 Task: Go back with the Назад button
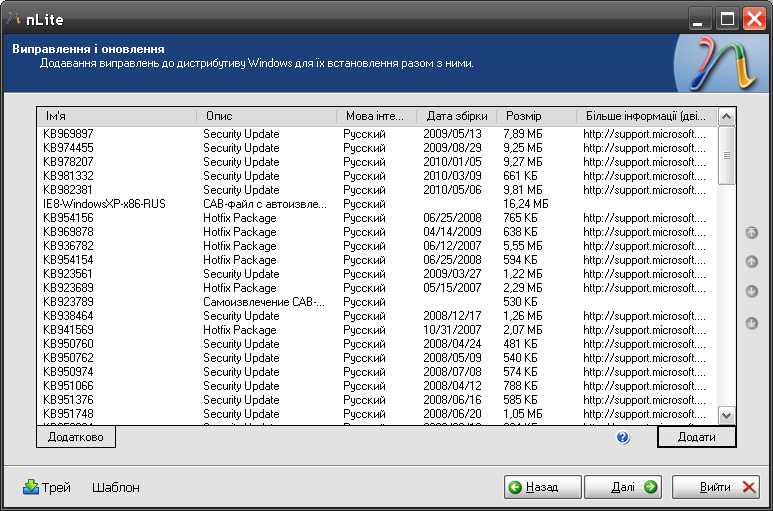click(x=542, y=487)
